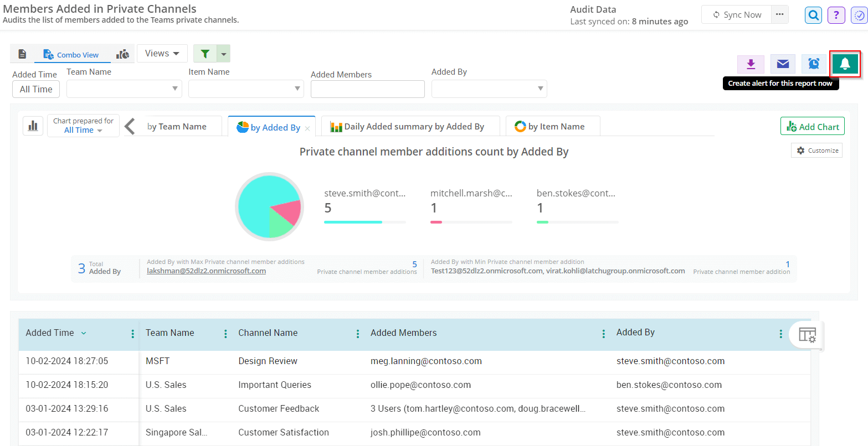Click the green funnel filter icon

pos(205,54)
